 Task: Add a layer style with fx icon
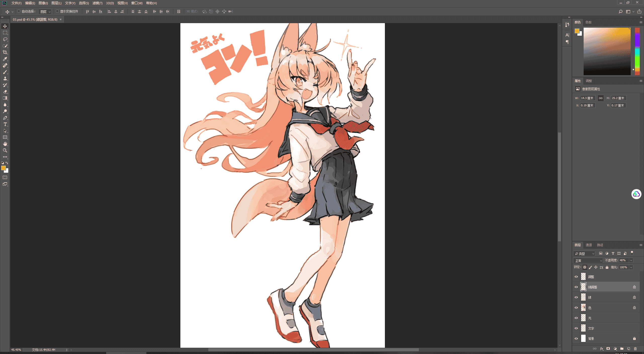coord(601,349)
